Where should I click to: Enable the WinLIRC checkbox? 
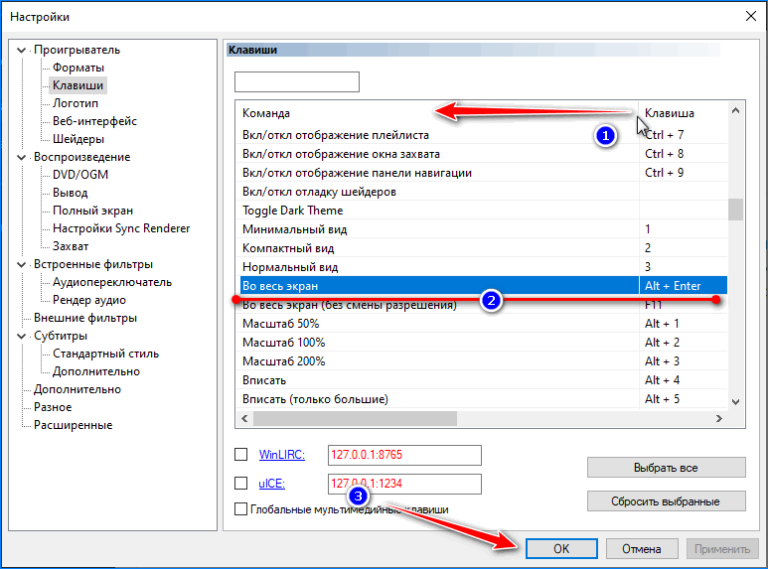[241, 454]
